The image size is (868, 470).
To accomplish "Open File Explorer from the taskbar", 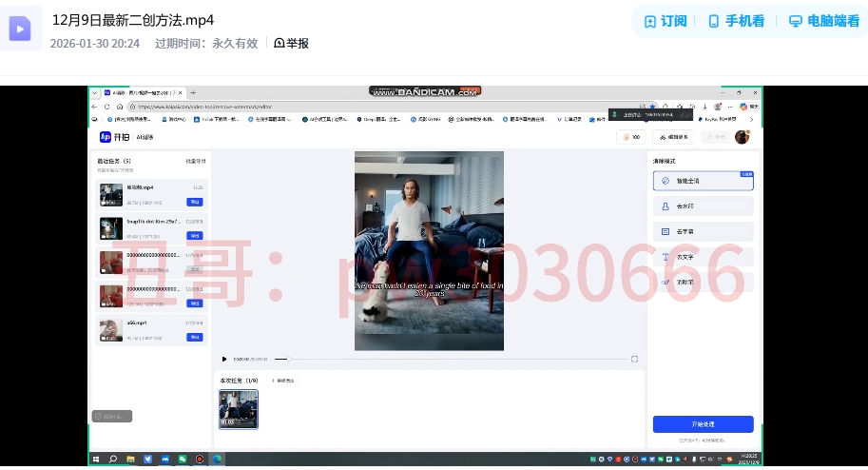I will [130, 459].
